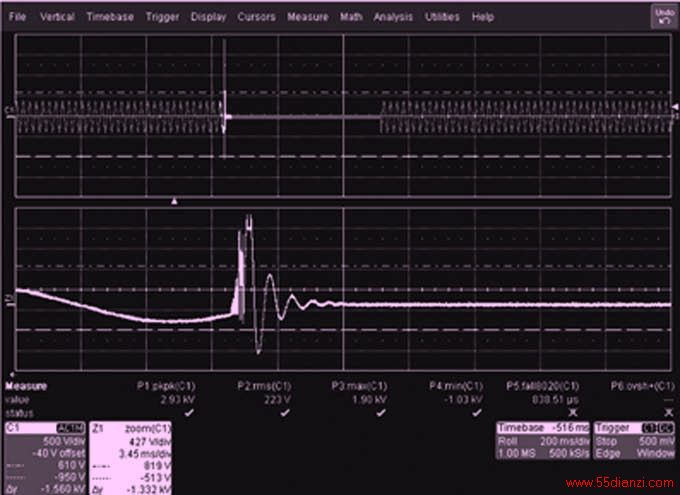Click the 223 V rms value

pyautogui.click(x=277, y=400)
